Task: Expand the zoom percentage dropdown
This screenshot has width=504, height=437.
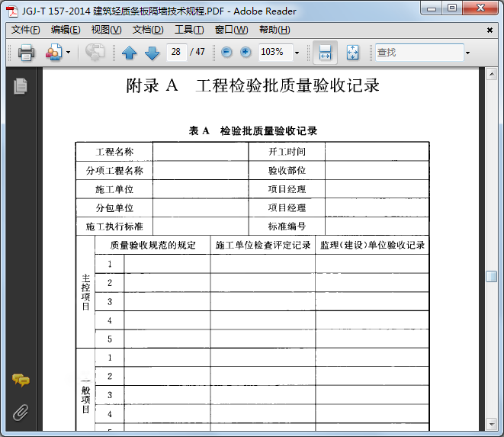Action: [297, 53]
